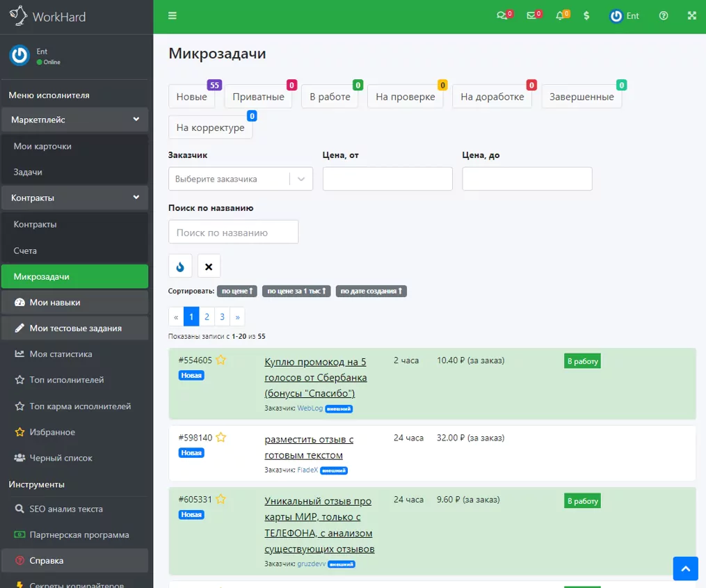Open Моя статистика in sidebar
706x588 pixels.
pyautogui.click(x=74, y=354)
